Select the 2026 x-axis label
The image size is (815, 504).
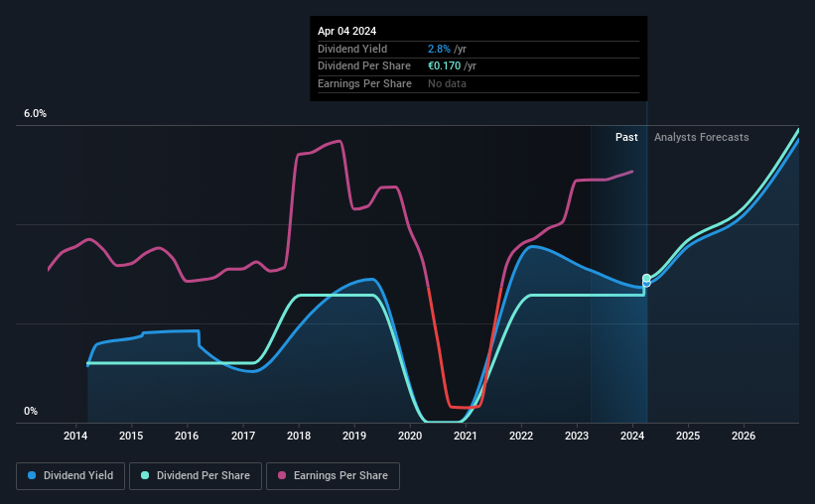point(744,436)
